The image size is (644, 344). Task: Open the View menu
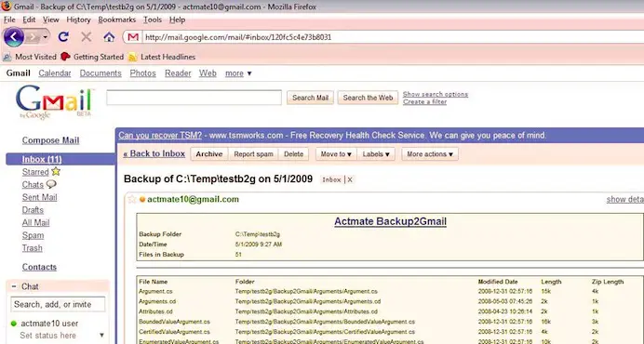(x=51, y=20)
